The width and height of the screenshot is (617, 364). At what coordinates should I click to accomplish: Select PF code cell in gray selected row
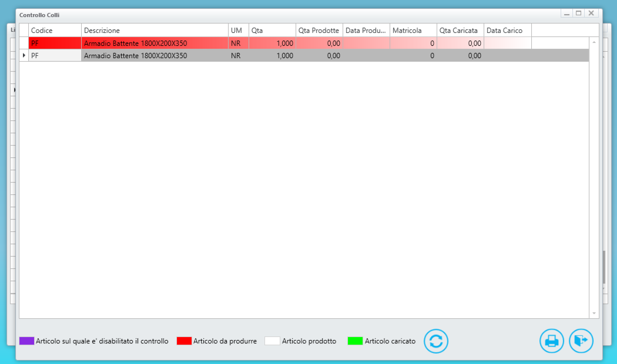click(55, 55)
